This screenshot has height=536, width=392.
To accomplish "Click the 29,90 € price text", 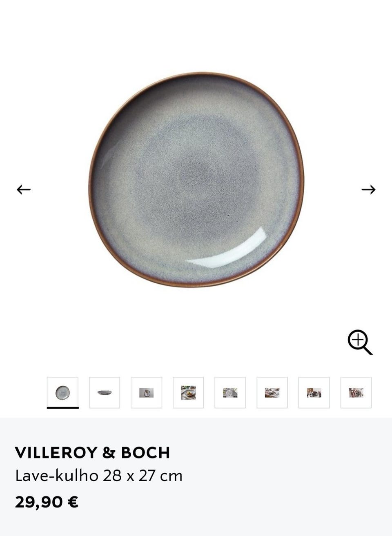I will pyautogui.click(x=47, y=502).
